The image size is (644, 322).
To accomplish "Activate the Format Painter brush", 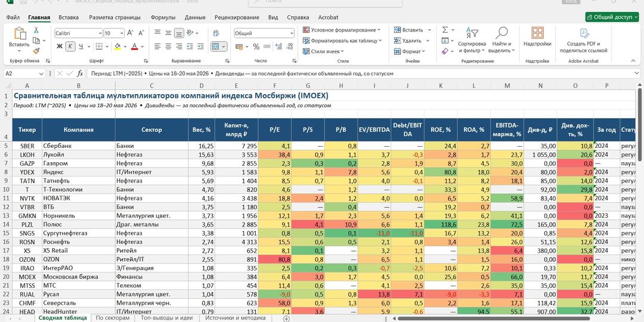I will pos(36,51).
